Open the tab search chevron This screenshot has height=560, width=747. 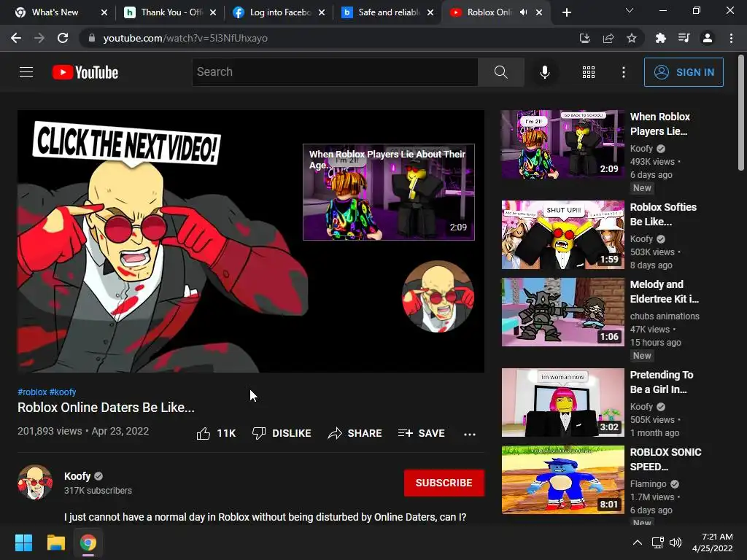[x=630, y=10]
